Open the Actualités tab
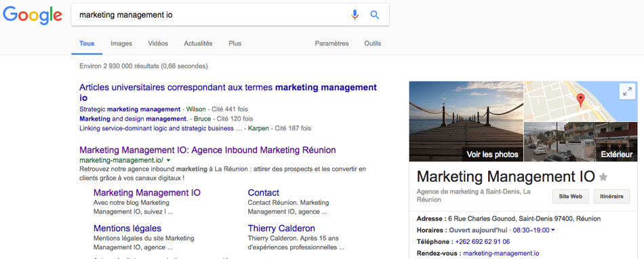The height and width of the screenshot is (259, 644). [x=198, y=43]
